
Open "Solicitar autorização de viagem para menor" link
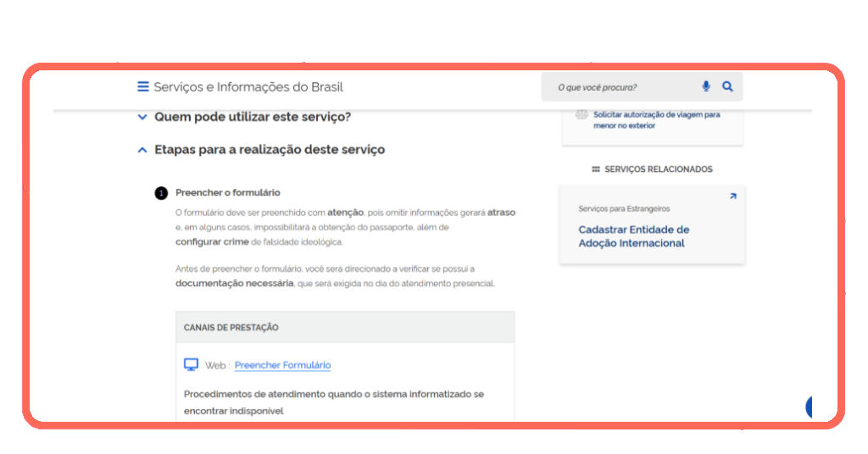(657, 120)
